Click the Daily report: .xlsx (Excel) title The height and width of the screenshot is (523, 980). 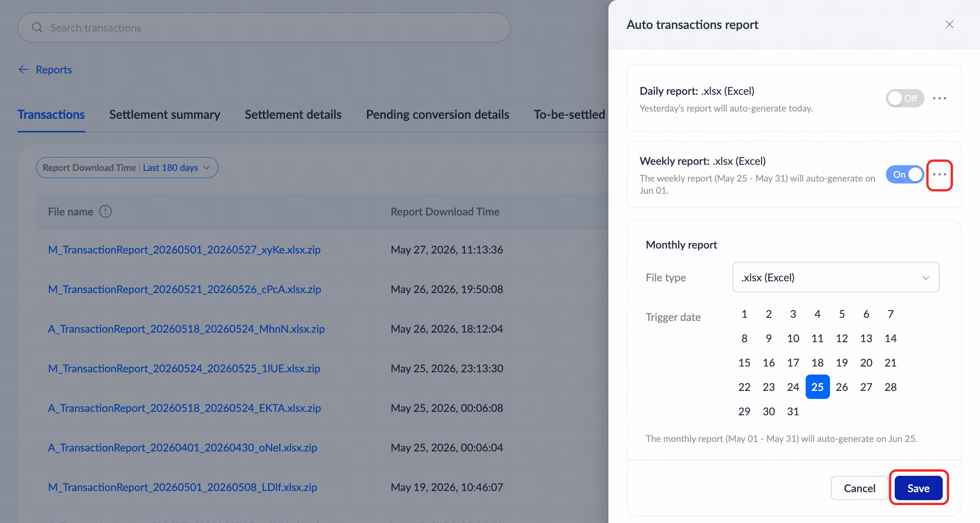pos(697,91)
